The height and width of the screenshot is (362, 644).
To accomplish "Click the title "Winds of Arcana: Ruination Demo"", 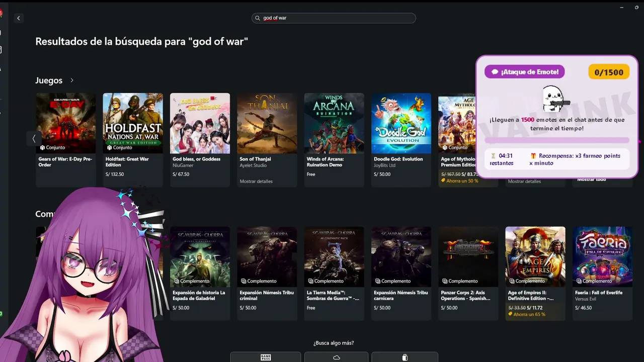I will pos(325,162).
